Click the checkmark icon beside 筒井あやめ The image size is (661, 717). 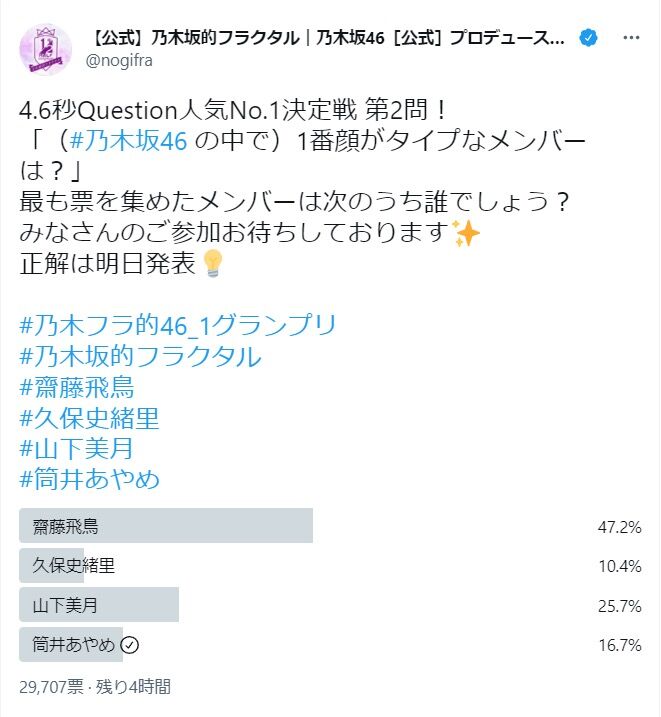pos(129,645)
